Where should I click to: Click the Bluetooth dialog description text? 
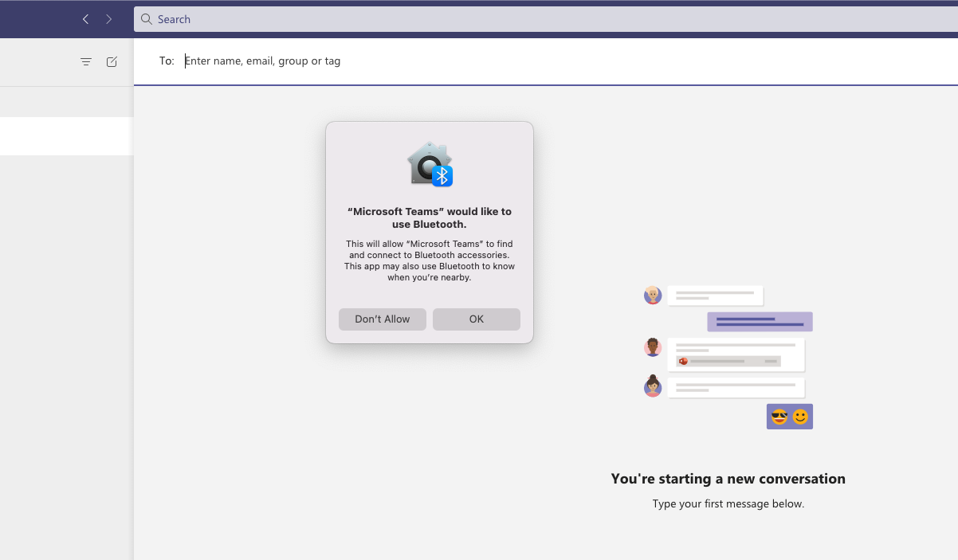point(430,260)
